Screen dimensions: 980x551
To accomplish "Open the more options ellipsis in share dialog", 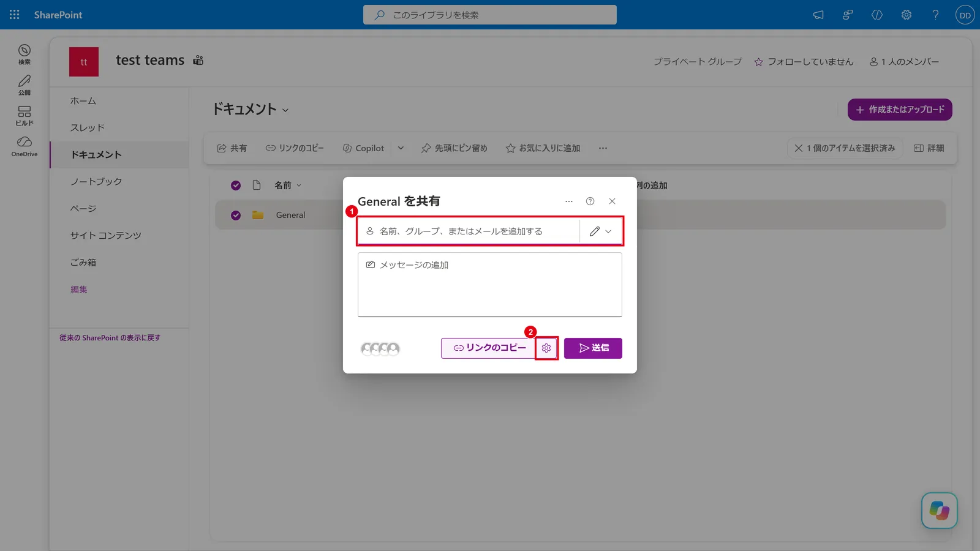I will coord(569,201).
